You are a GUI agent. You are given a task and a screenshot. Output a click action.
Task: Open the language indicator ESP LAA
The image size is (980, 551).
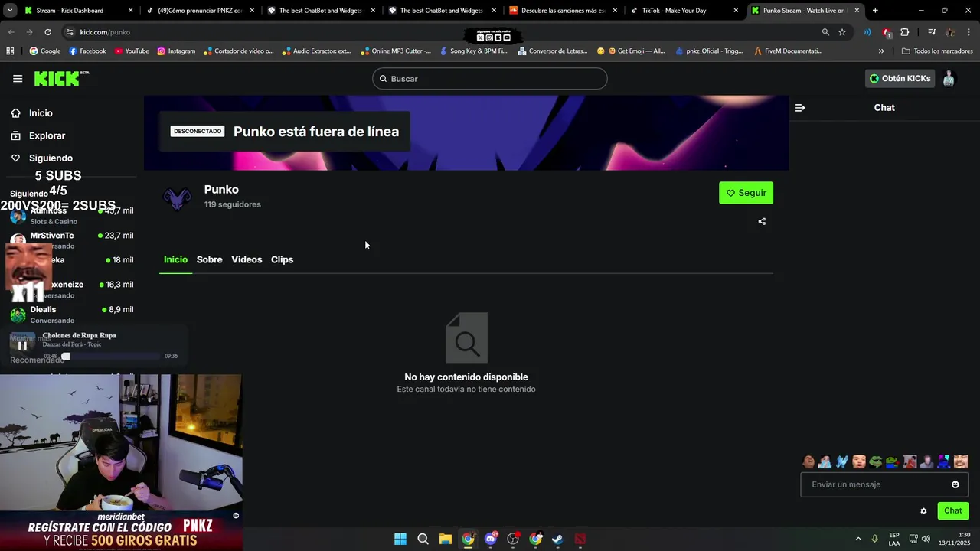coord(894,539)
